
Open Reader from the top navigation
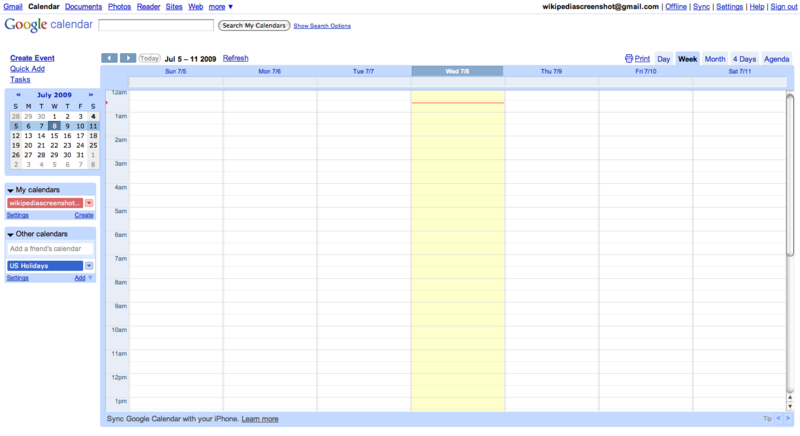(x=148, y=7)
